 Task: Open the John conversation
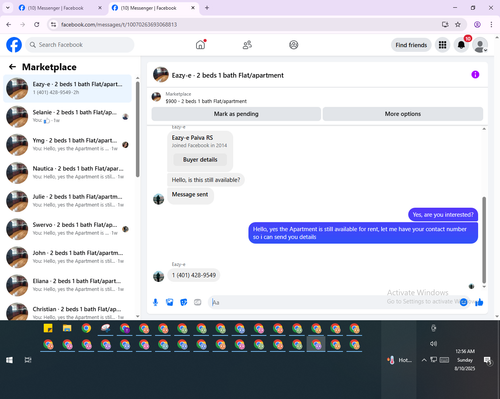coord(67,257)
